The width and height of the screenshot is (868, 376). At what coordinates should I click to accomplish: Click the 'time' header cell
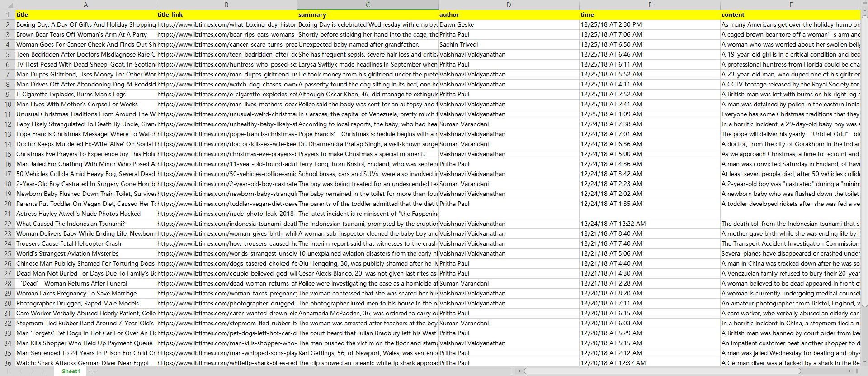[x=650, y=14]
